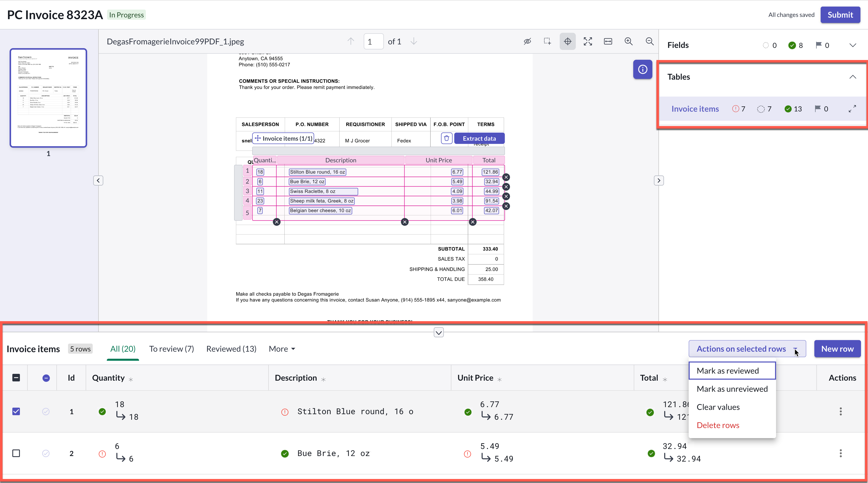Viewport: 868px width, 483px height.
Task: Delete the Invoice items table region
Action: (446, 138)
